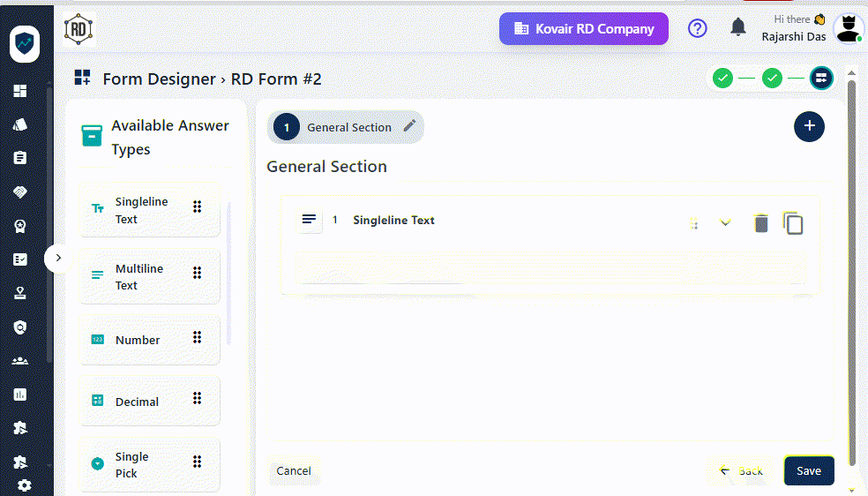Click the RD company logo
The image size is (868, 496).
(79, 29)
